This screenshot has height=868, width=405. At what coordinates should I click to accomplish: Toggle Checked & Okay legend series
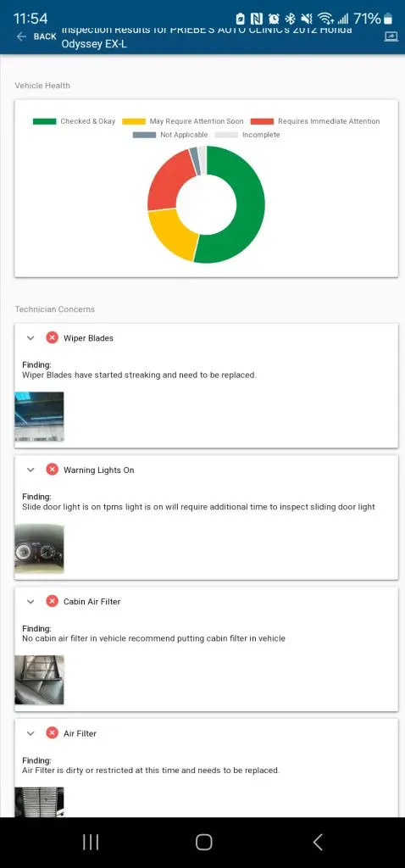pos(75,121)
